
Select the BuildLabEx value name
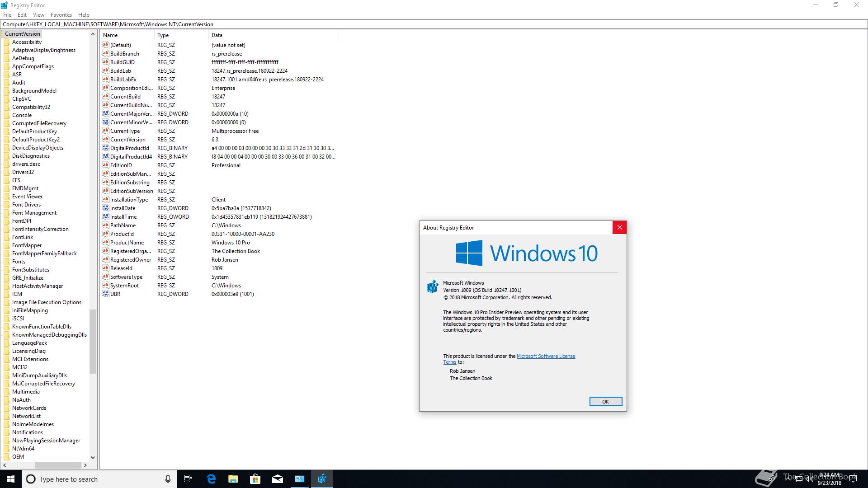point(123,79)
